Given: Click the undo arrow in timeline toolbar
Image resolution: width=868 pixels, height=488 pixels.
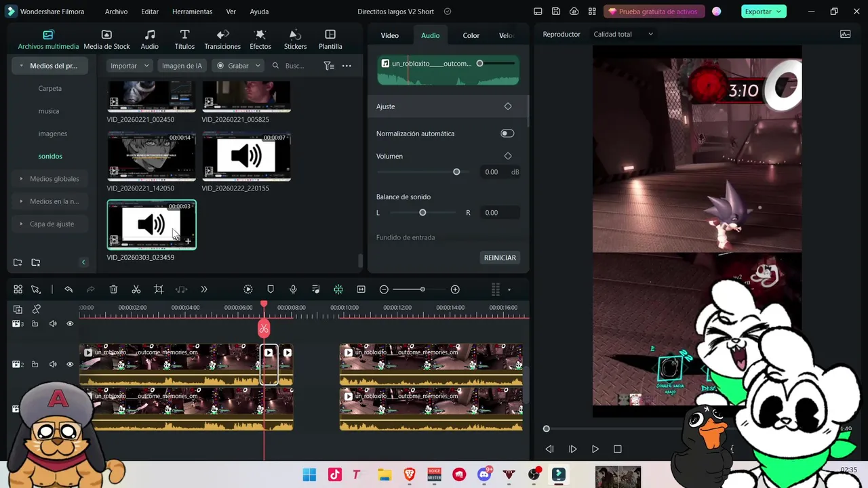Looking at the screenshot, I should coord(68,289).
